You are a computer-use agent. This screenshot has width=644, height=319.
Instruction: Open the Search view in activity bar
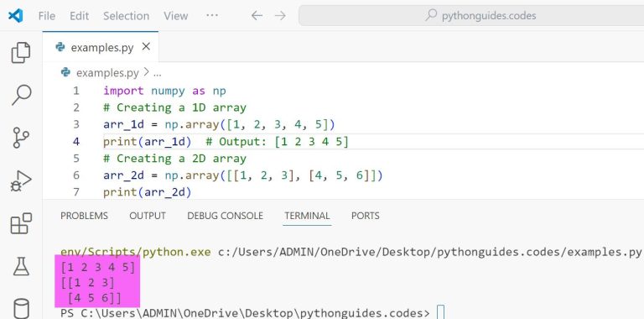pos(21,95)
